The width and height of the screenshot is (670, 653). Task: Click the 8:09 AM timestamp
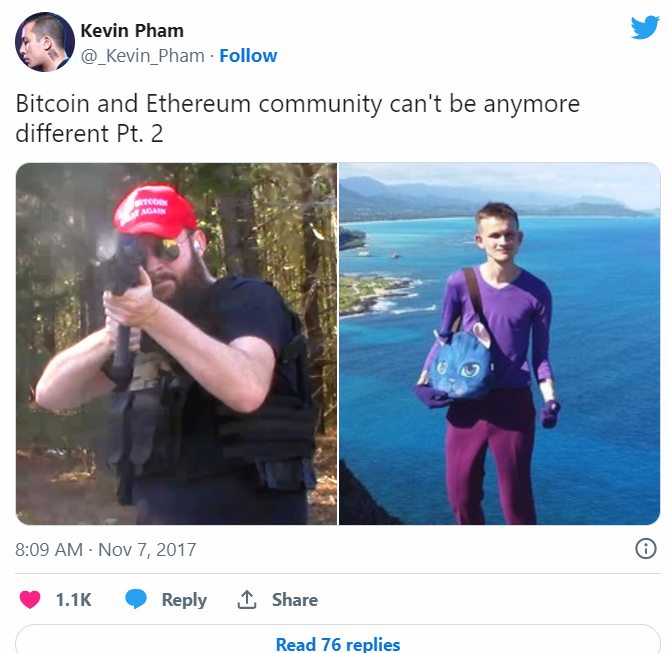pyautogui.click(x=49, y=550)
